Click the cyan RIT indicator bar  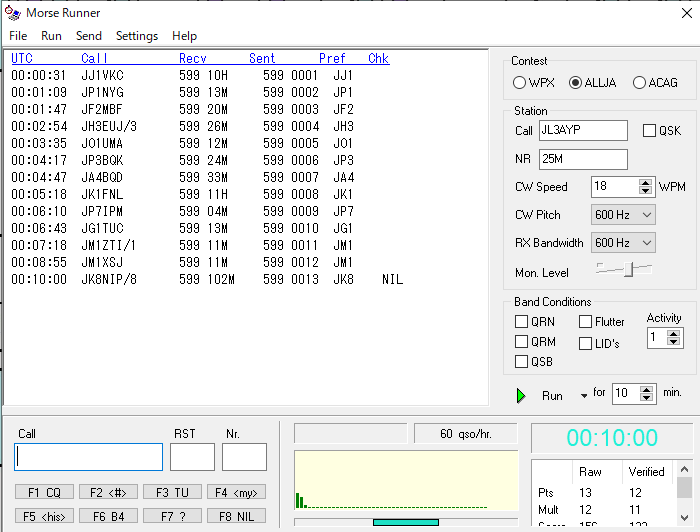[x=406, y=522]
